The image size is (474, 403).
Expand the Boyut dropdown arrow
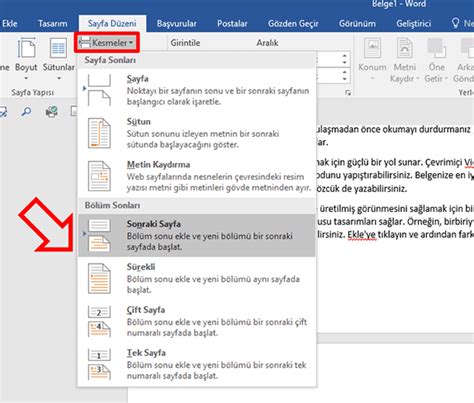pos(26,79)
